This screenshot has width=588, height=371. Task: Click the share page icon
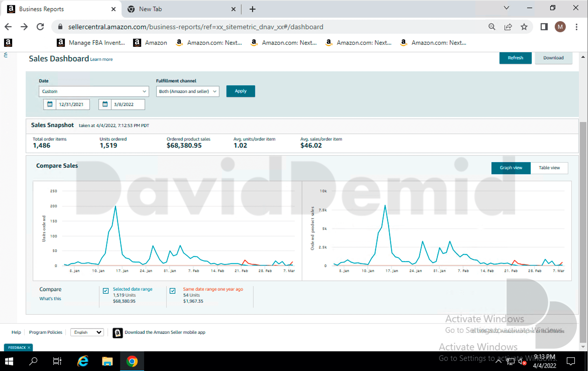click(x=508, y=27)
